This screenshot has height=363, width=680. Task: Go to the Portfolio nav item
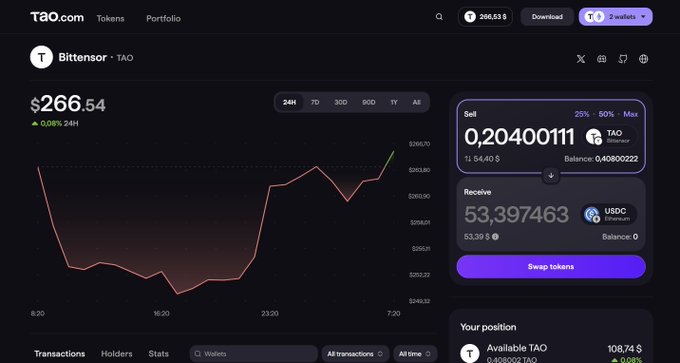coord(163,19)
